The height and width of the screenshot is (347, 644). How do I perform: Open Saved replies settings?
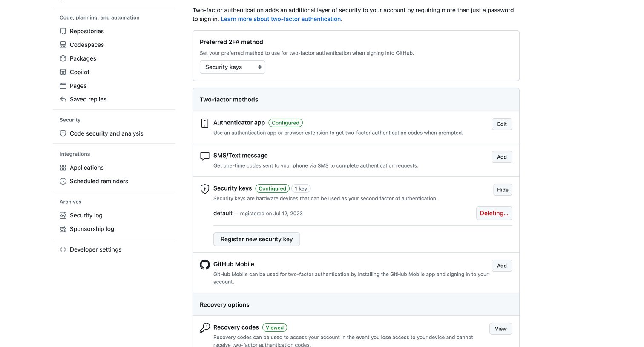click(88, 99)
